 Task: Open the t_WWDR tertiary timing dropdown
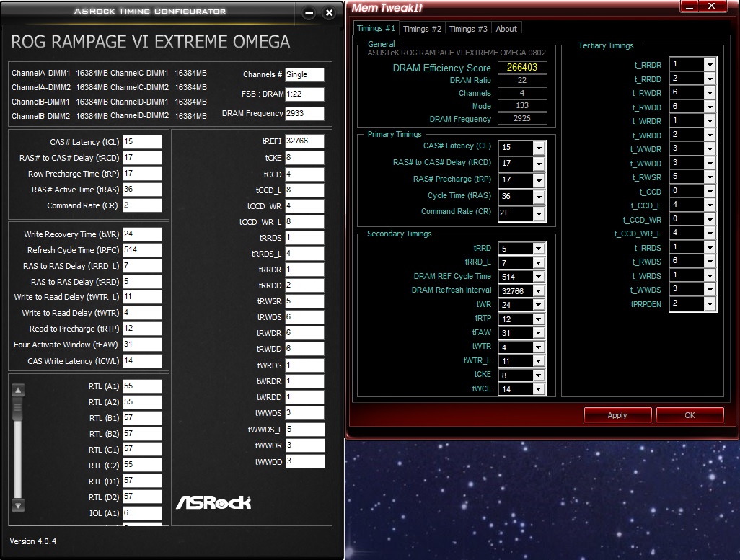[x=710, y=148]
